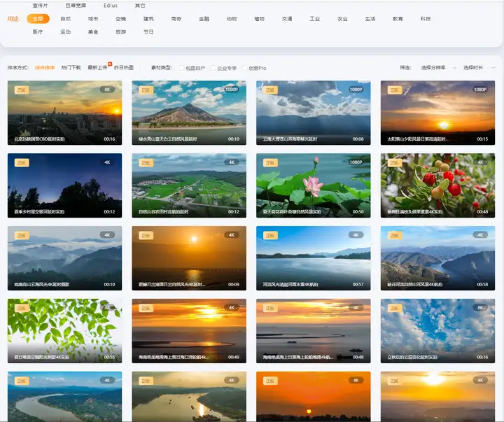Open the calm blue lake video 00:57
This screenshot has height=422, width=504.
point(314,258)
